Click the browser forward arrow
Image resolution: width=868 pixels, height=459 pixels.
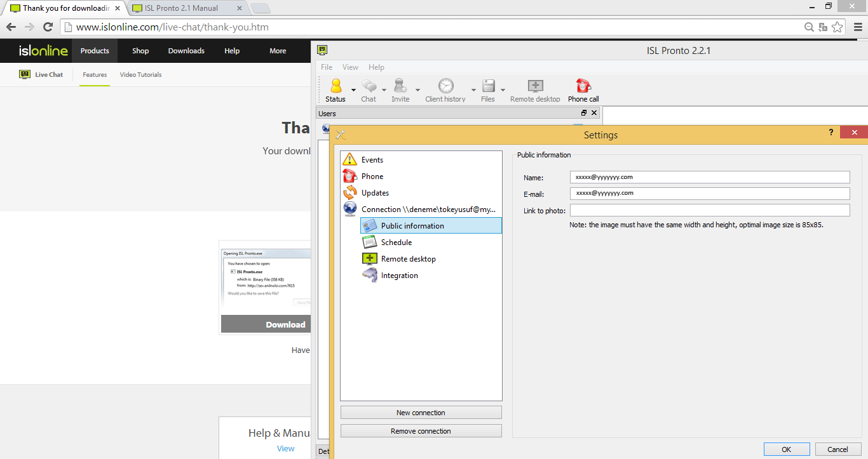click(29, 27)
